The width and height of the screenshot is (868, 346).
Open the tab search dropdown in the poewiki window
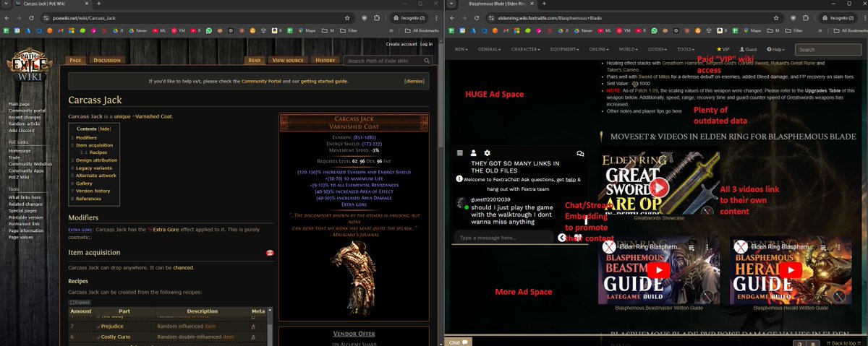click(7, 4)
